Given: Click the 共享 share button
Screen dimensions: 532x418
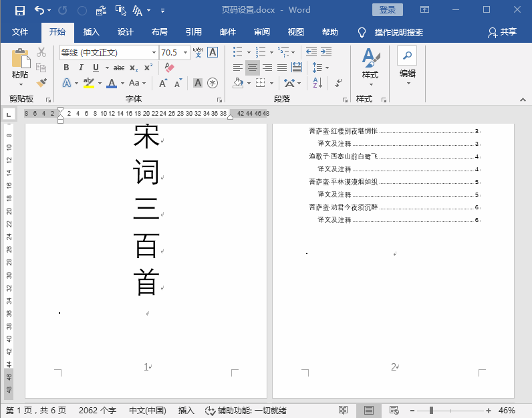Looking at the screenshot, I should [502, 32].
